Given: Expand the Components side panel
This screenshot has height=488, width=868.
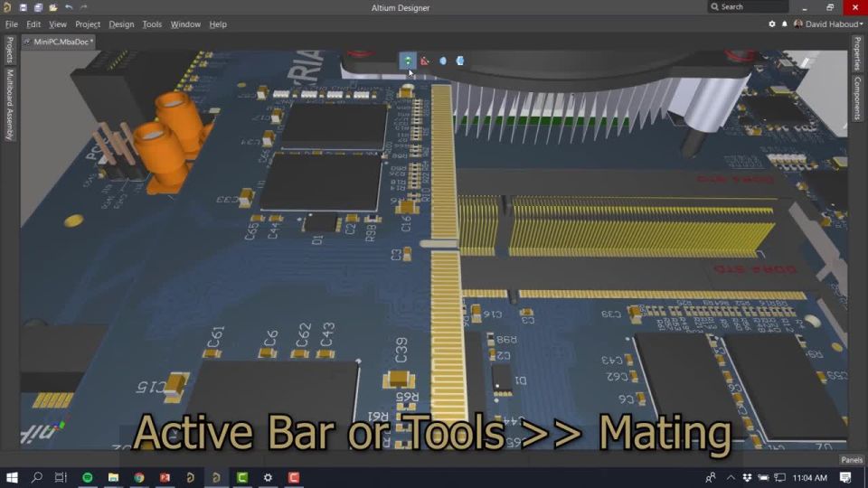Looking at the screenshot, I should tap(857, 98).
